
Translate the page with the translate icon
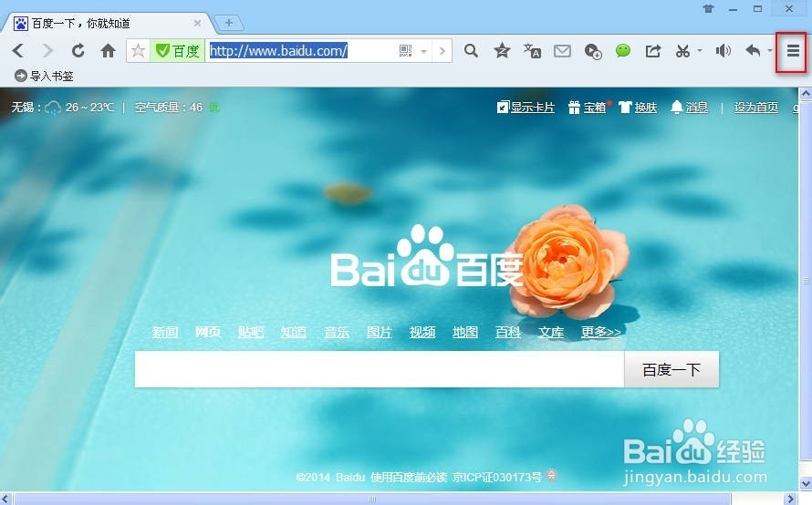[532, 50]
